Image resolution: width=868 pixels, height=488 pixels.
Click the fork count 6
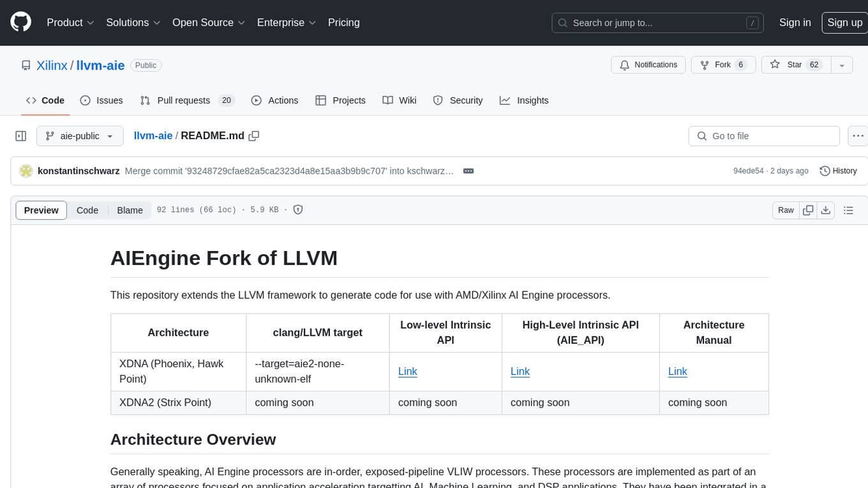[740, 65]
